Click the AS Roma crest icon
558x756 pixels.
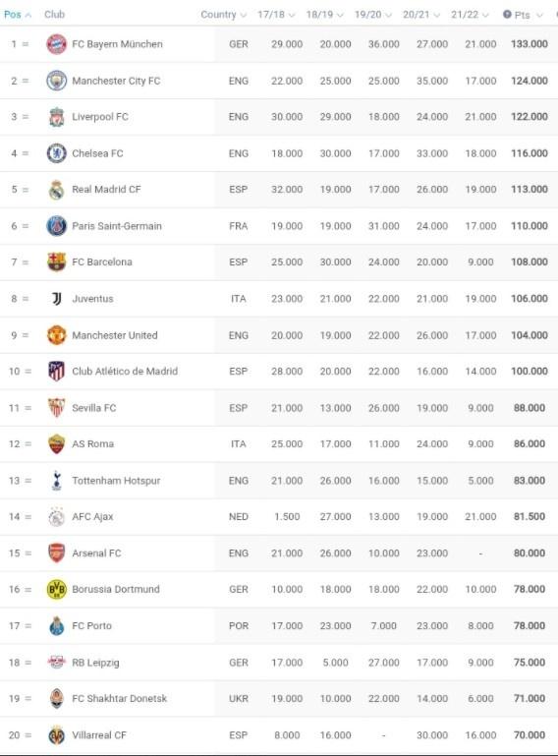click(56, 444)
